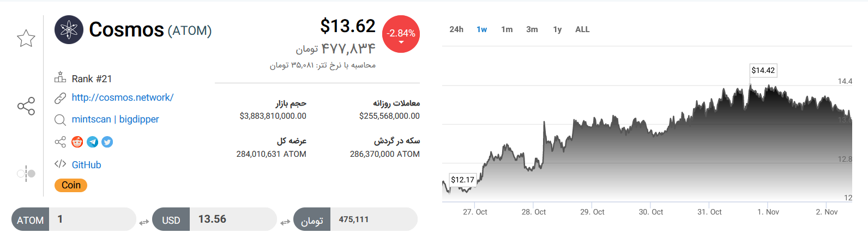868x239 pixels.
Task: Click the Cosmos ATOM logo
Action: (69, 30)
